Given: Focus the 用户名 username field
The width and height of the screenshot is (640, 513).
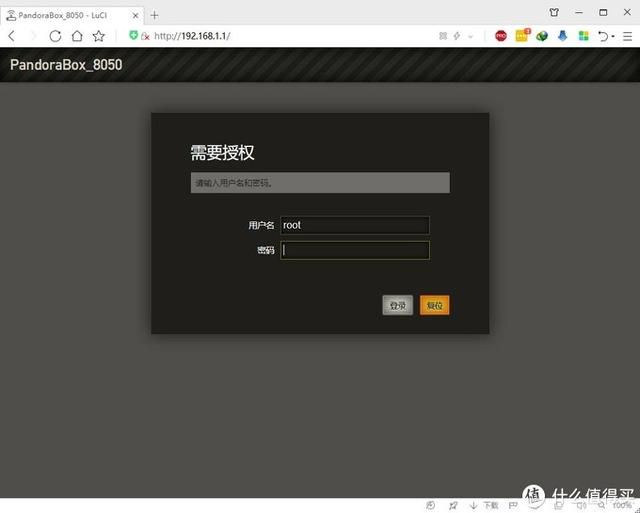Looking at the screenshot, I should click(x=355, y=225).
